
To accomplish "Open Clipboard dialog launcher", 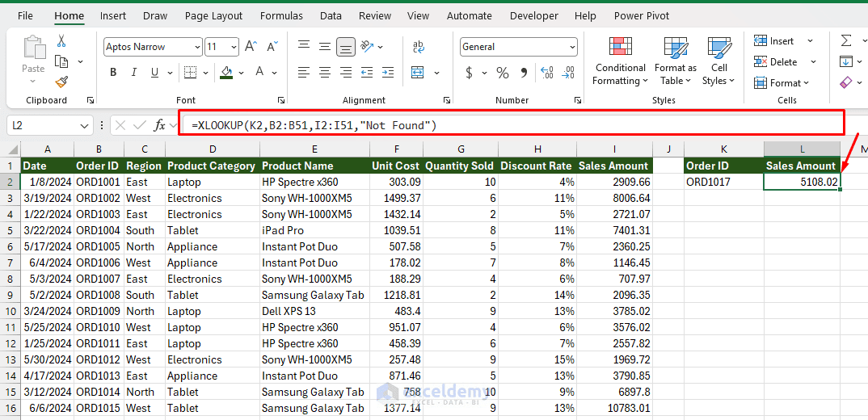I will [x=91, y=100].
